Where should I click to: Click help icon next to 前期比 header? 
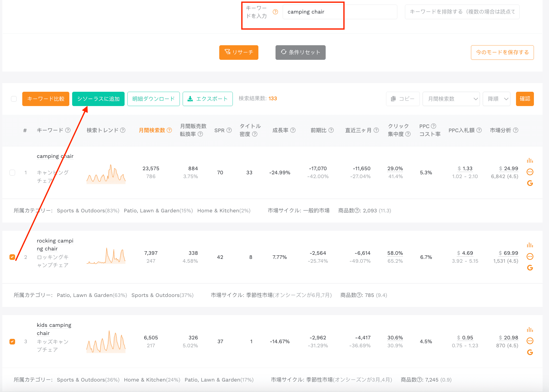(x=331, y=130)
